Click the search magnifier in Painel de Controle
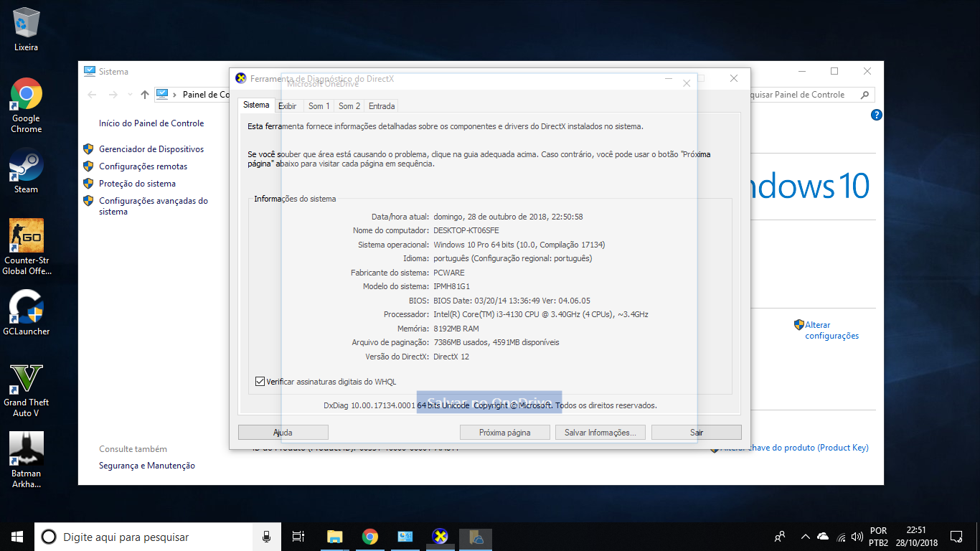This screenshot has width=980, height=551. 864,95
